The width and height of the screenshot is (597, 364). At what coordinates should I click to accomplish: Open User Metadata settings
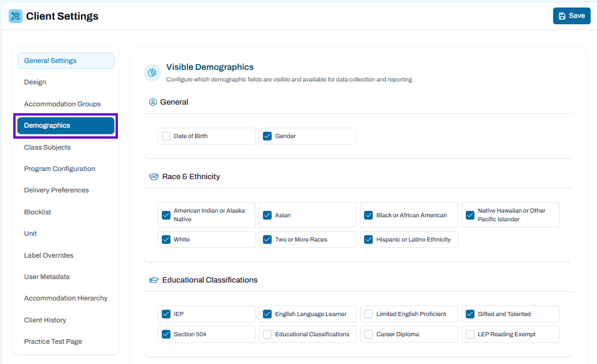coord(66,277)
